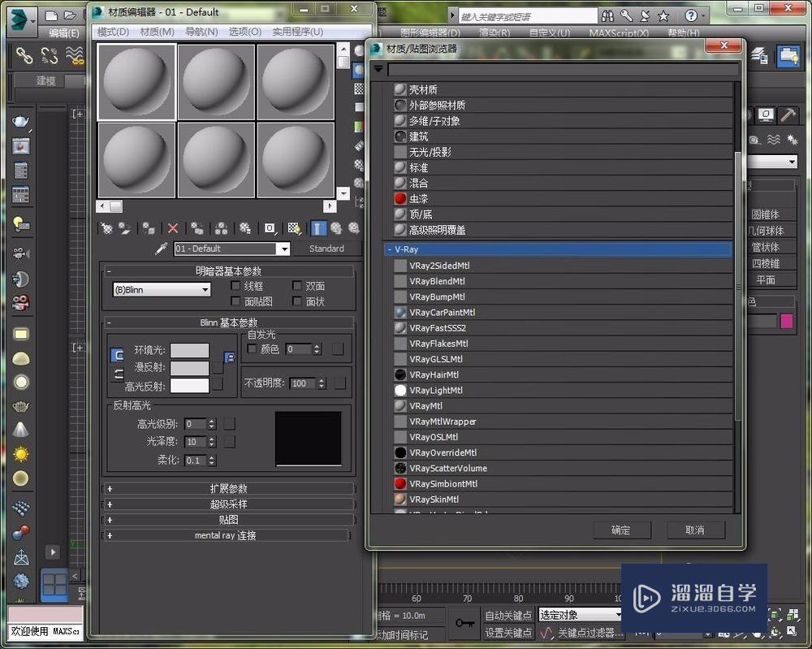812x649 pixels.
Task: Click 自动关键点 auto key toggle
Action: pos(508,616)
